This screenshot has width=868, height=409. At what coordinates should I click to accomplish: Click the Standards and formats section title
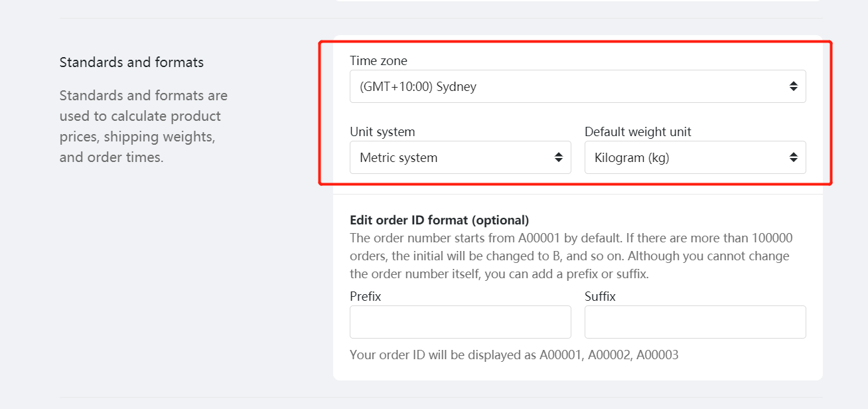[131, 62]
